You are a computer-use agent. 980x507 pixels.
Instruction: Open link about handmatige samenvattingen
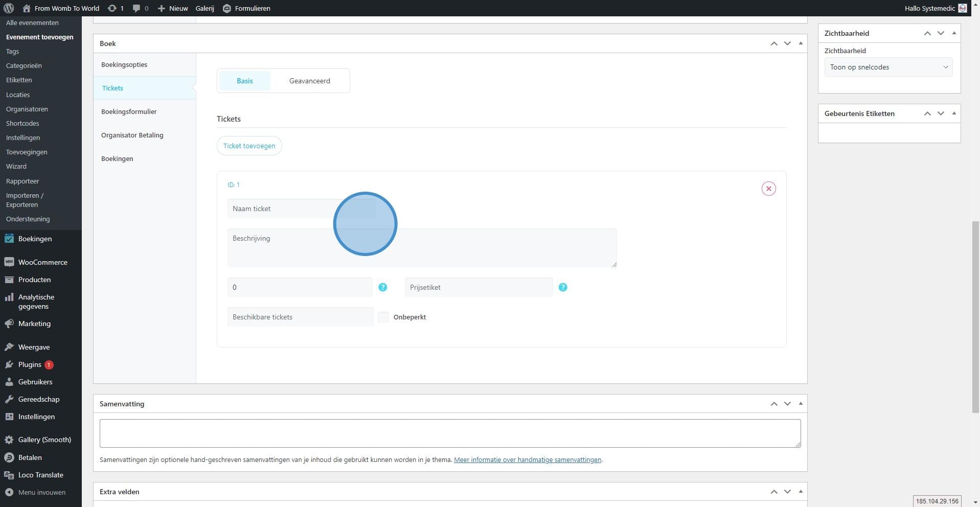coord(527,459)
